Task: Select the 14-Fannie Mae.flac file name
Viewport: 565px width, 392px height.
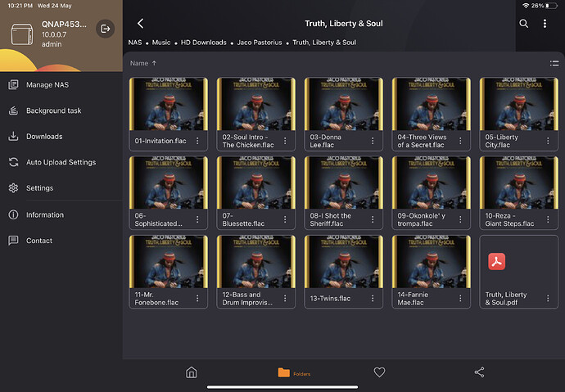Action: click(413, 299)
